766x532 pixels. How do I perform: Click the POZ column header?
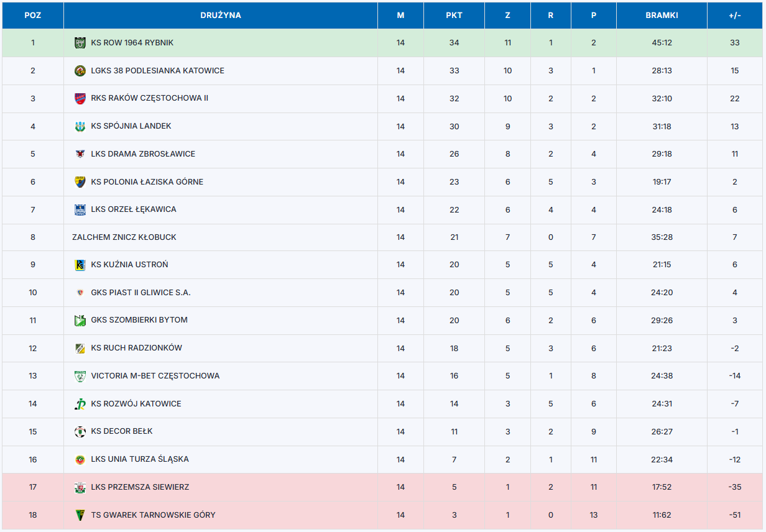point(33,16)
